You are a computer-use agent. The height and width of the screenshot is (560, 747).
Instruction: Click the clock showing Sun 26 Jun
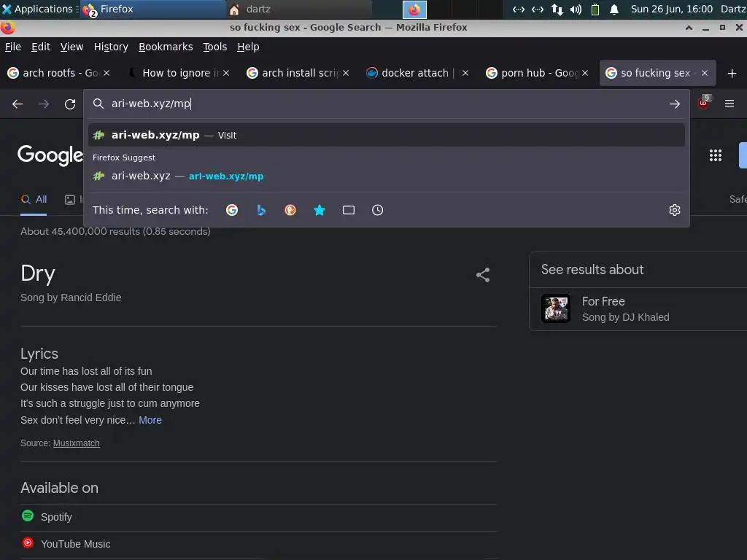(672, 9)
